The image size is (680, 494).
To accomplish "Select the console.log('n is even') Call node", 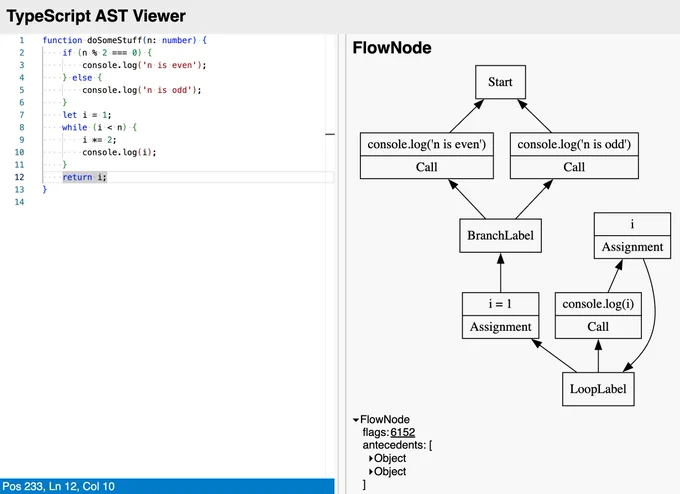I will (427, 156).
